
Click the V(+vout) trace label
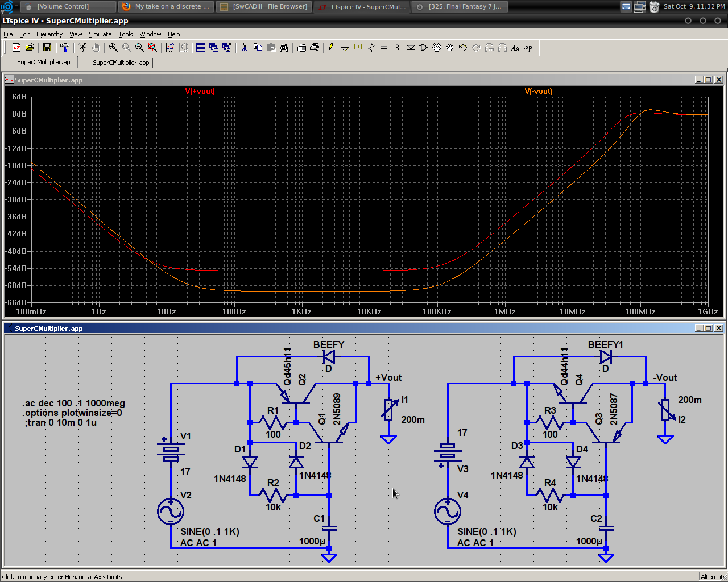200,91
